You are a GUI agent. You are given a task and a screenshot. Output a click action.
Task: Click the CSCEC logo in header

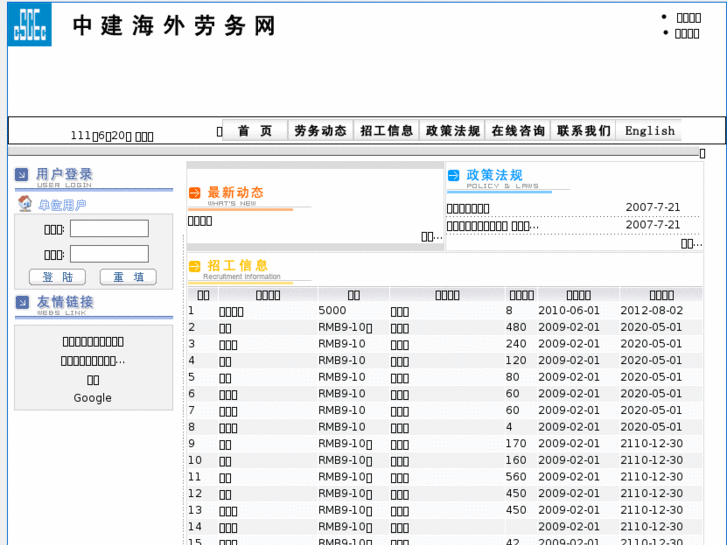click(30, 25)
